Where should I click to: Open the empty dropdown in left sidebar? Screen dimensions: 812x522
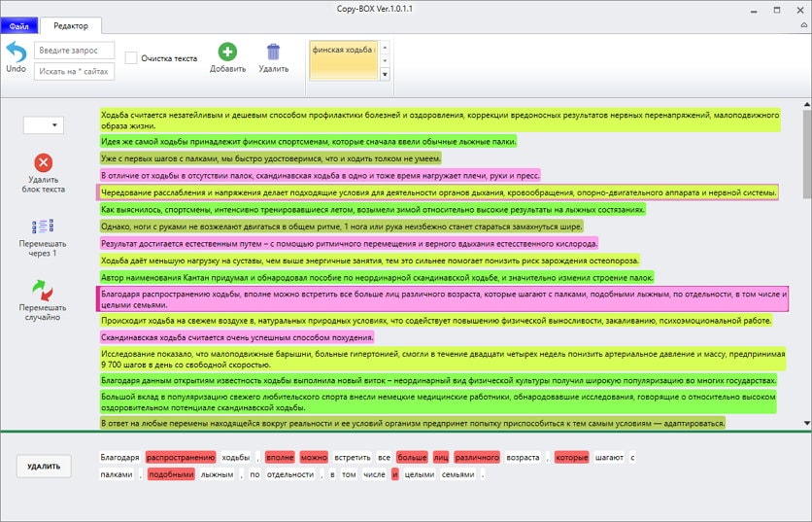click(x=43, y=124)
